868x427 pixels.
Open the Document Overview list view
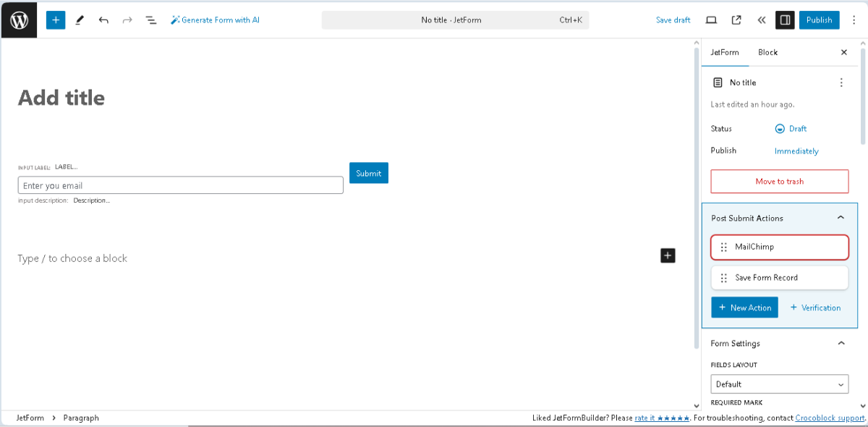coord(151,20)
